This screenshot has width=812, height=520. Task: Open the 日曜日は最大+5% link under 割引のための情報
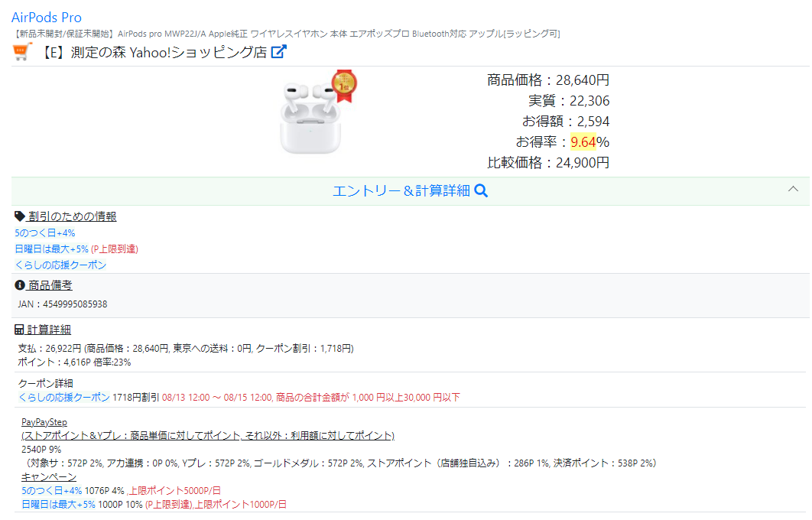52,249
